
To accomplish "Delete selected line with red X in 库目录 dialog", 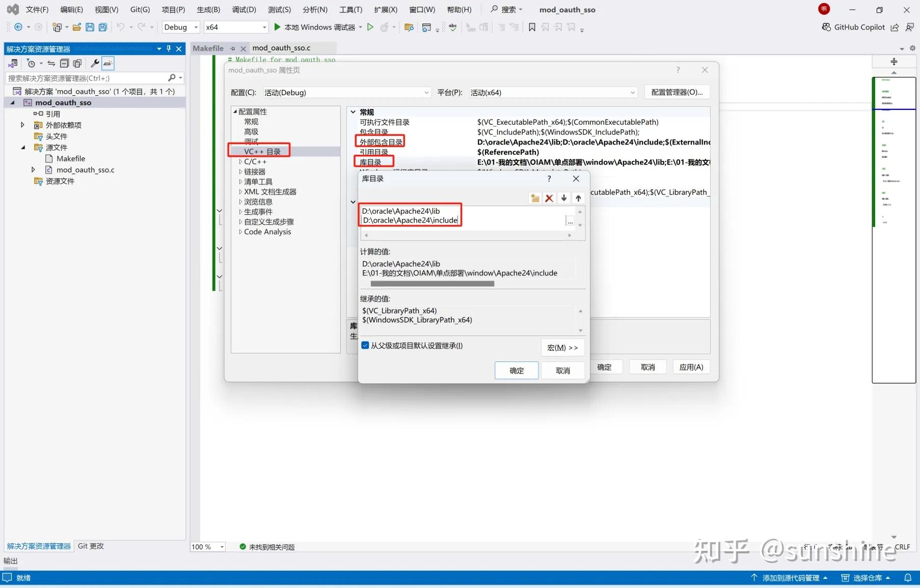I will click(x=549, y=198).
